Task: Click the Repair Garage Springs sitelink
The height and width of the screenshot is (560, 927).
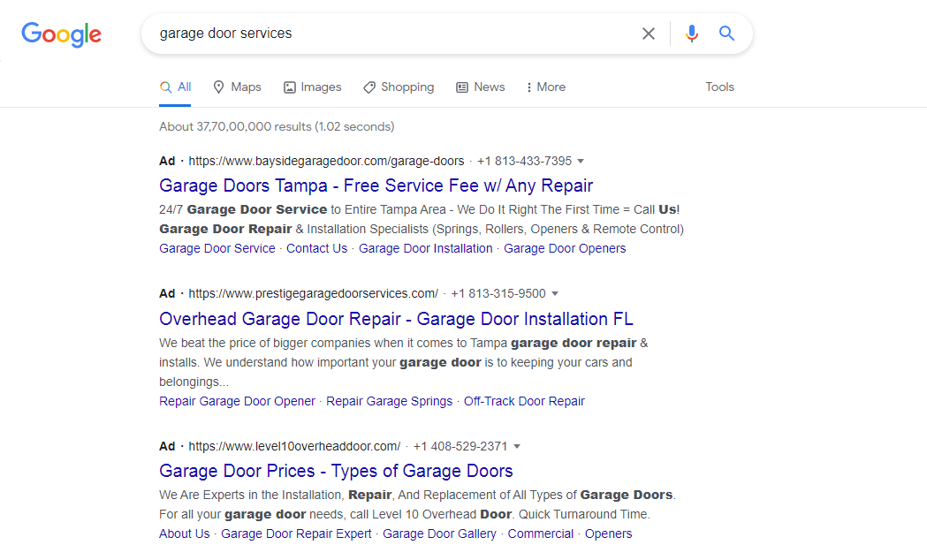Action: [389, 402]
